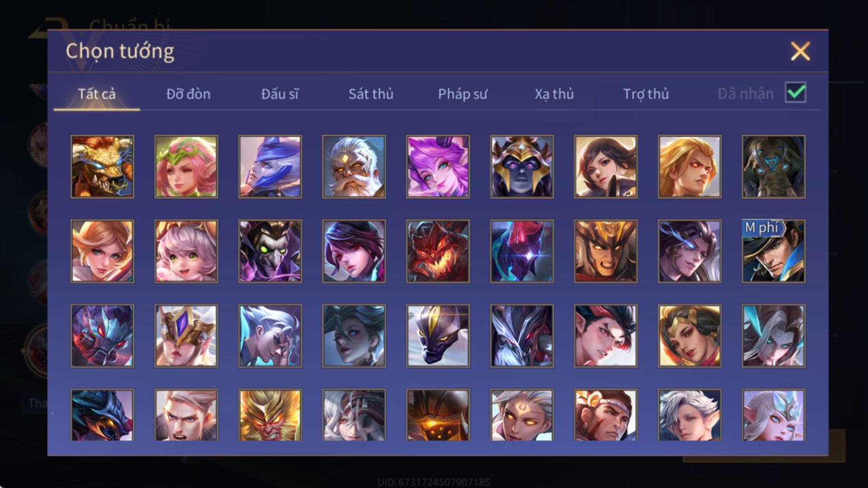Select the black panther hero portrait

438,336
